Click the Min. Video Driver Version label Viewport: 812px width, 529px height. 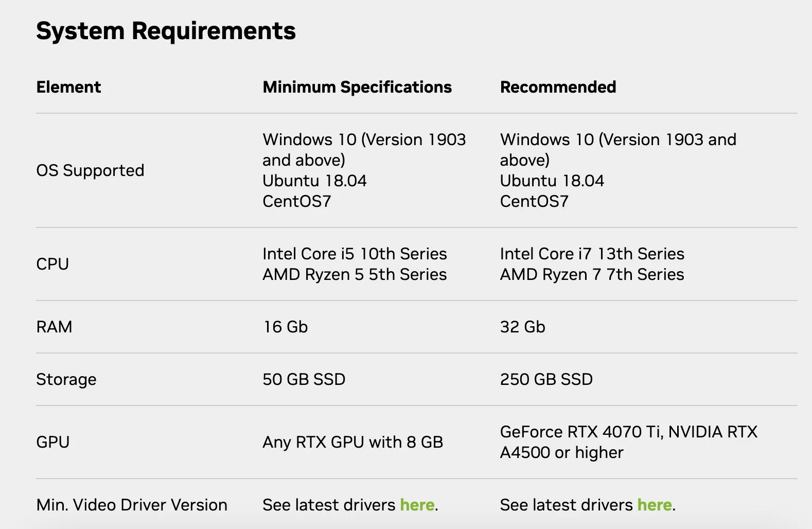coord(132,505)
